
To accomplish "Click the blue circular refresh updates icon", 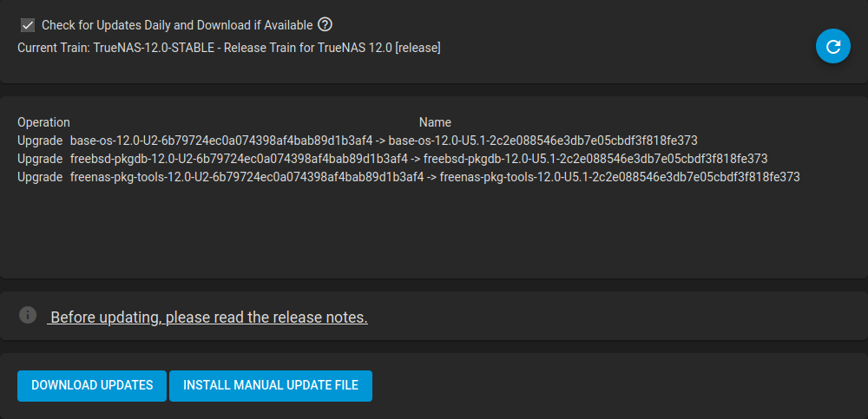I will point(832,46).
